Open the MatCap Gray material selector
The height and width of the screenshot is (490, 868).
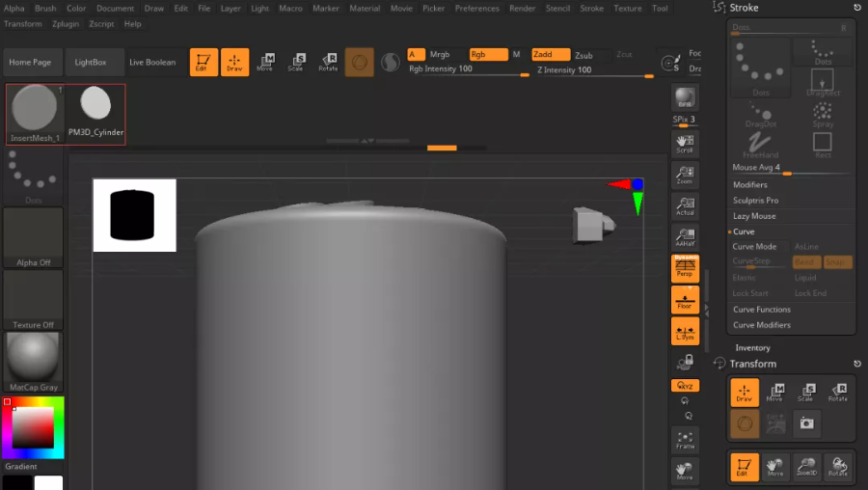[33, 362]
